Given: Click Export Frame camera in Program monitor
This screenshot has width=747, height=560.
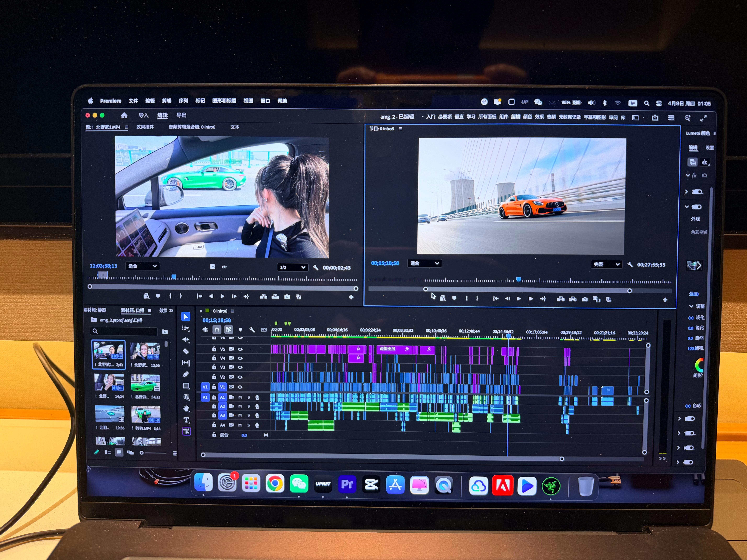Looking at the screenshot, I should pyautogui.click(x=585, y=299).
